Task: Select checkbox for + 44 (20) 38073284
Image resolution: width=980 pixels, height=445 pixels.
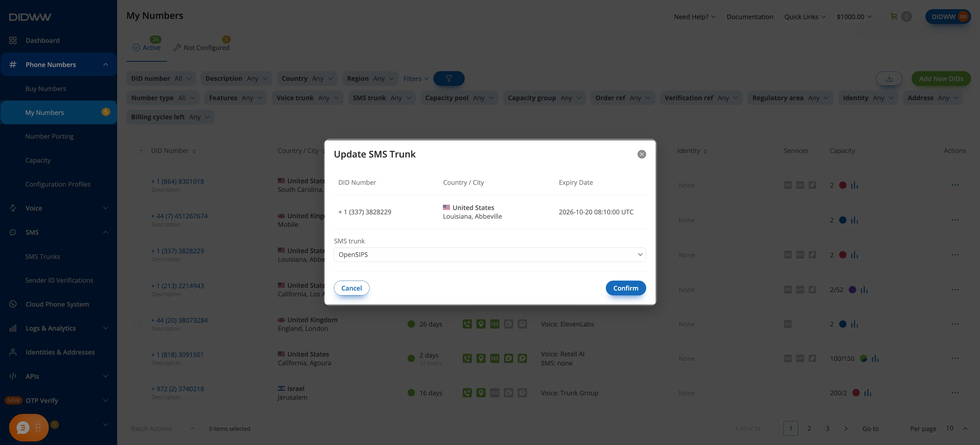Action: tap(138, 324)
